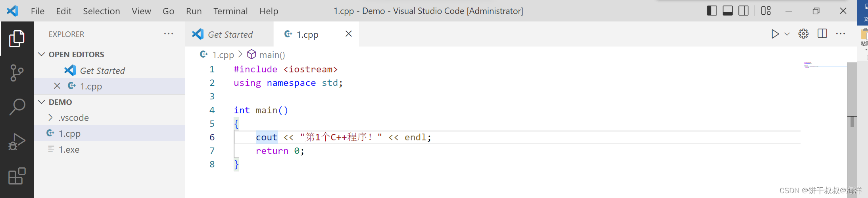Open the Extensions view
This screenshot has width=868, height=198.
(x=17, y=176)
